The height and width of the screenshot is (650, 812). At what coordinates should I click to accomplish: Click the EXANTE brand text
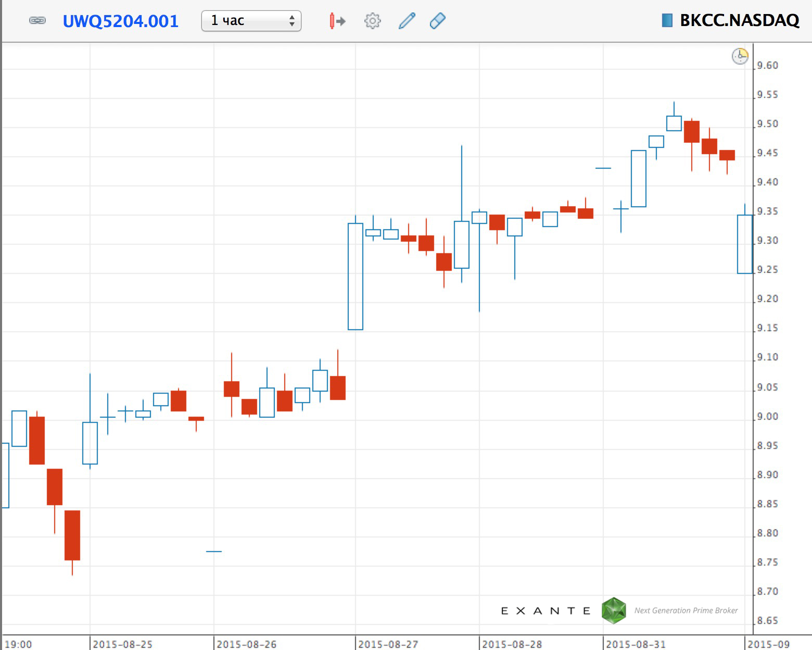coord(545,611)
